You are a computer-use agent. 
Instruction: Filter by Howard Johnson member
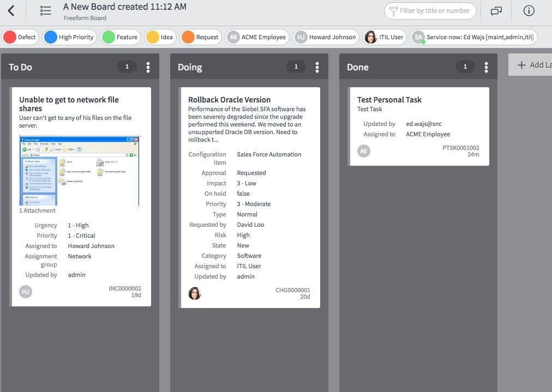pyautogui.click(x=326, y=37)
